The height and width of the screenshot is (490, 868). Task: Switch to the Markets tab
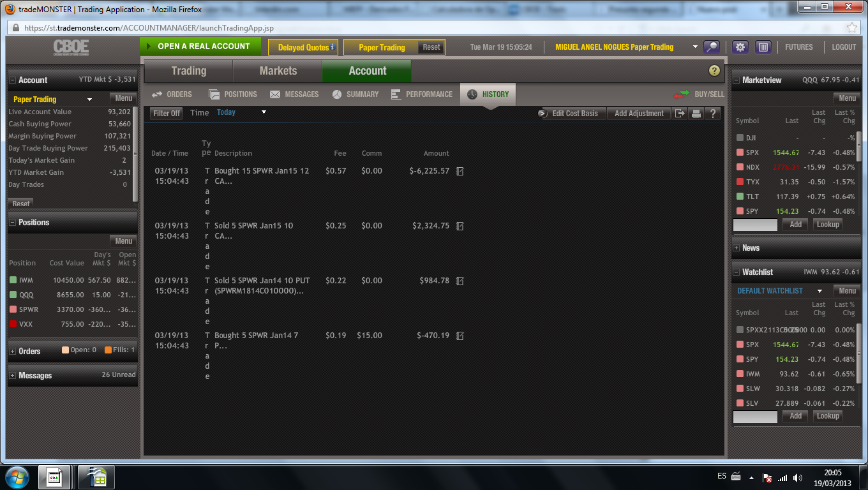click(x=278, y=71)
